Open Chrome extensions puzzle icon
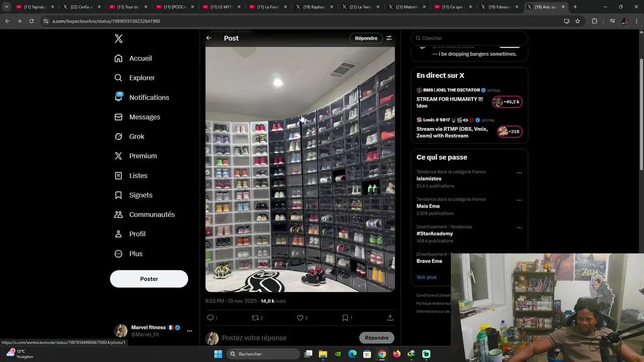This screenshot has height=362, width=644. (594, 21)
